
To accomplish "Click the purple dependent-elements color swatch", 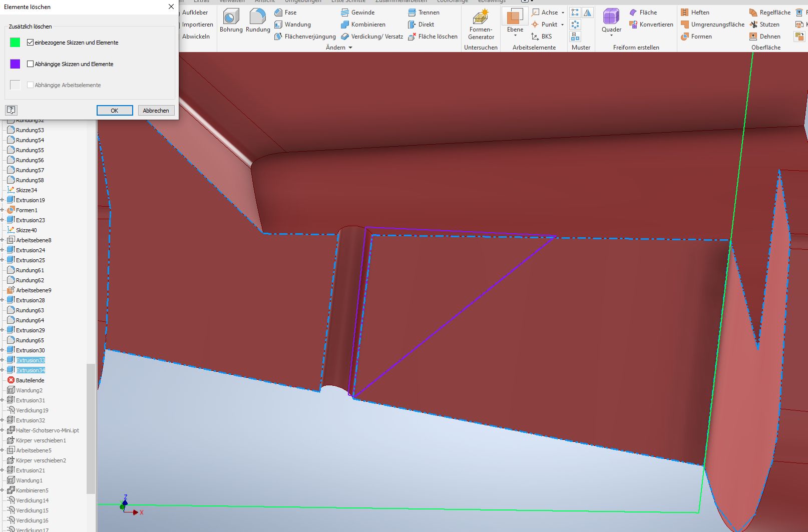I will point(15,64).
